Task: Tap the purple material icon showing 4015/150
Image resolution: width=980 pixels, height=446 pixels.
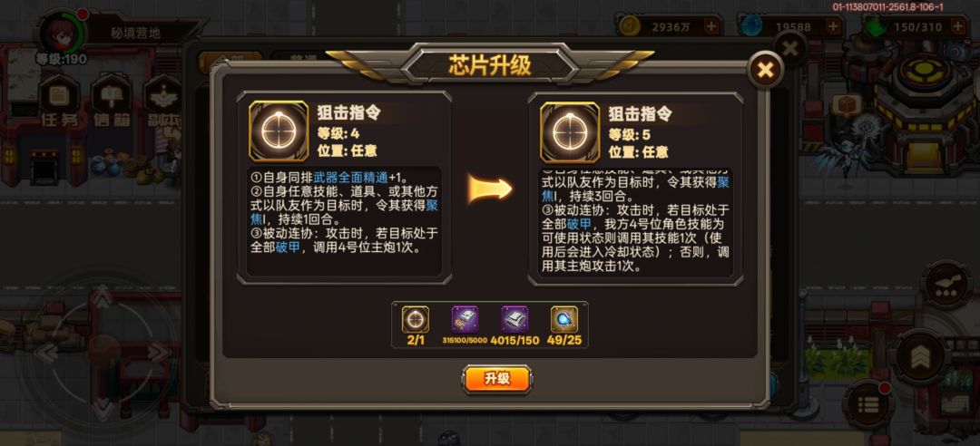Action: (x=514, y=318)
